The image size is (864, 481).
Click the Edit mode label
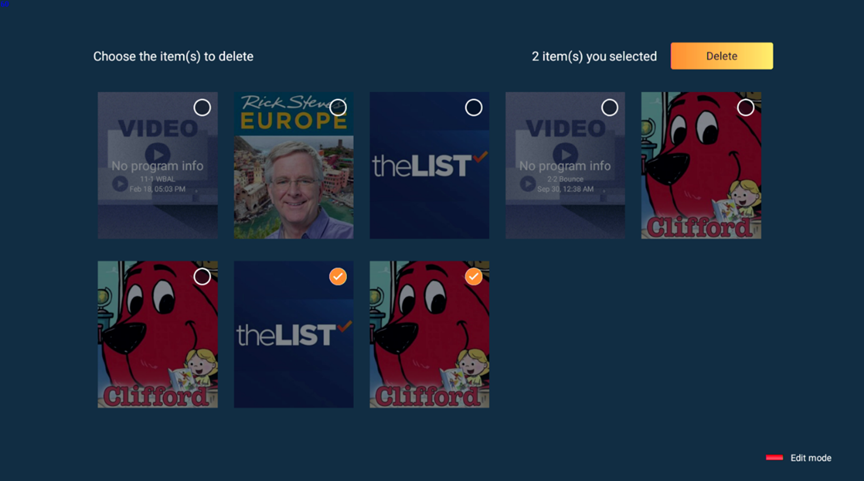pos(811,458)
